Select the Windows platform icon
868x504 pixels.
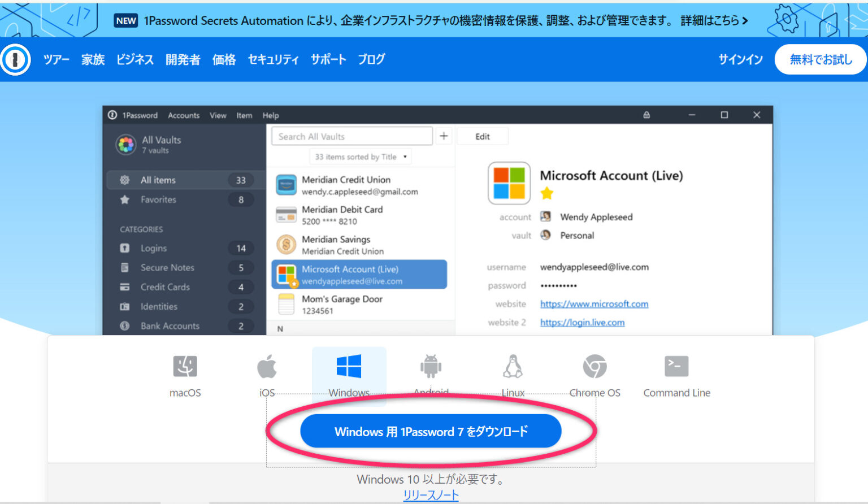click(349, 366)
